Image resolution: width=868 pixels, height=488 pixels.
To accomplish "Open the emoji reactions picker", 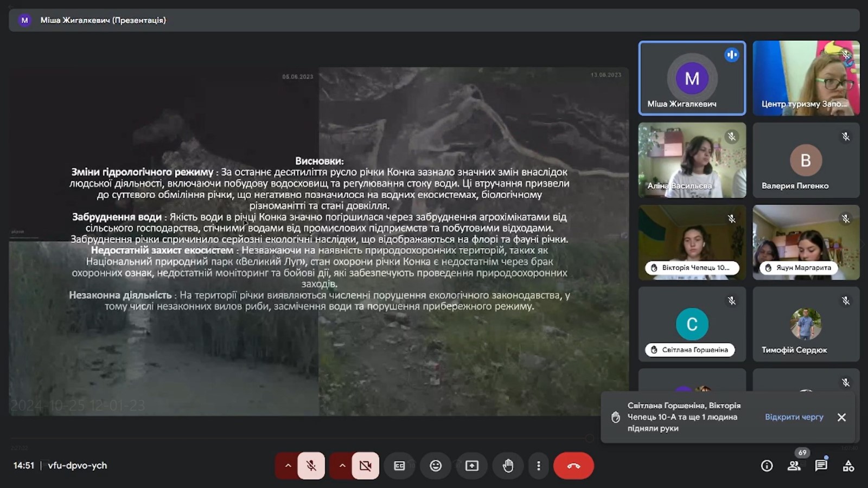I will [x=436, y=466].
